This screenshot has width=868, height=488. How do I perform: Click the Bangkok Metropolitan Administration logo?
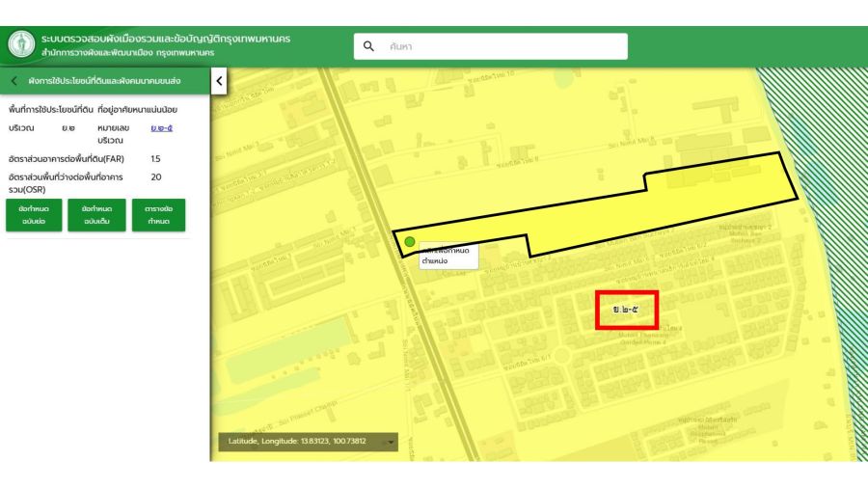point(21,45)
